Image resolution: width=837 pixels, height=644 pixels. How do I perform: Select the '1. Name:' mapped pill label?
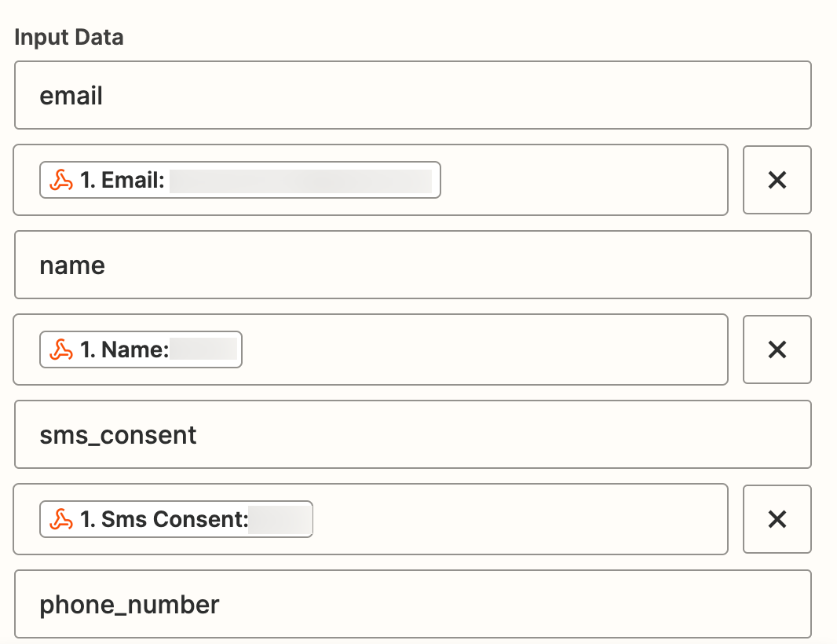pos(125,350)
